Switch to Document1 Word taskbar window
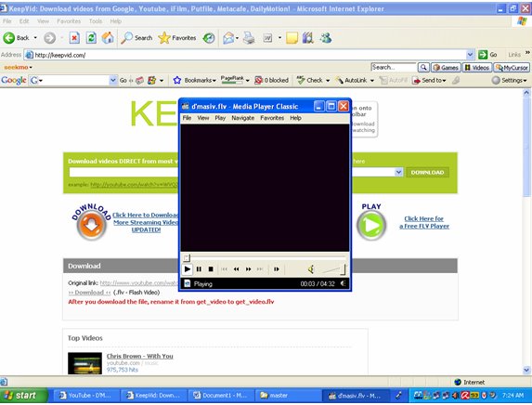The height and width of the screenshot is (405, 532). point(221,396)
